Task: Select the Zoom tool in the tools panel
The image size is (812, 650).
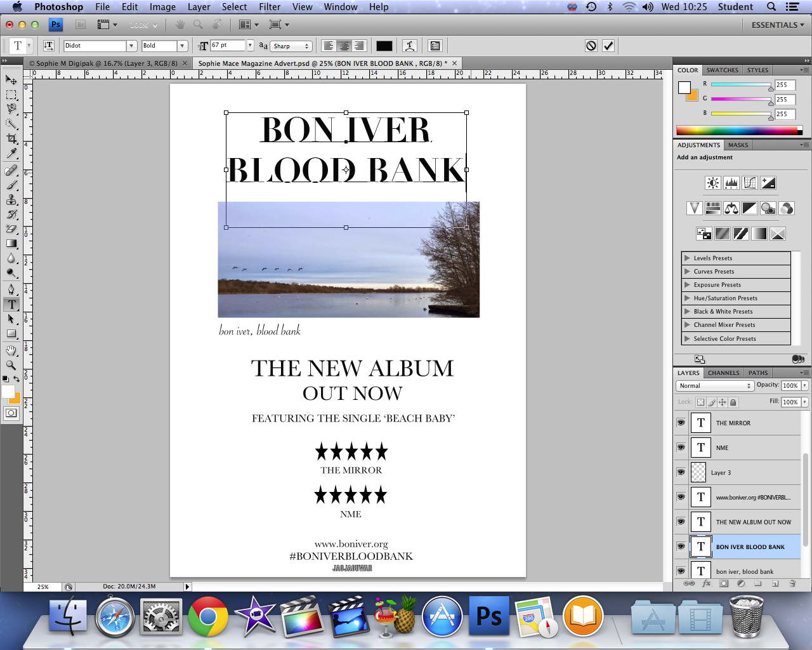Action: [11, 365]
